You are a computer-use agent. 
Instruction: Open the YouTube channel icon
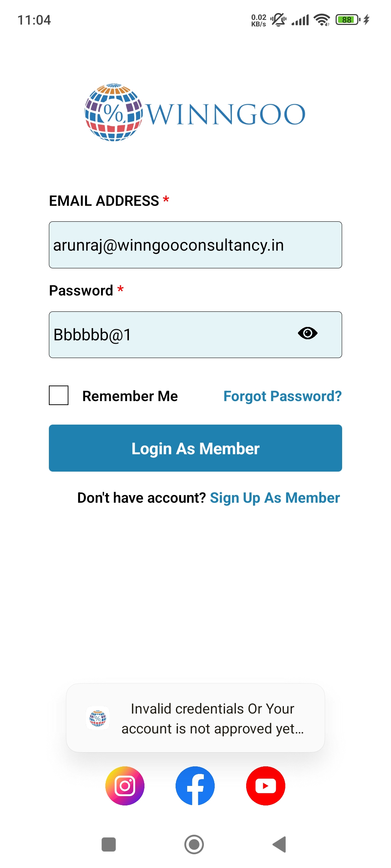click(x=266, y=786)
